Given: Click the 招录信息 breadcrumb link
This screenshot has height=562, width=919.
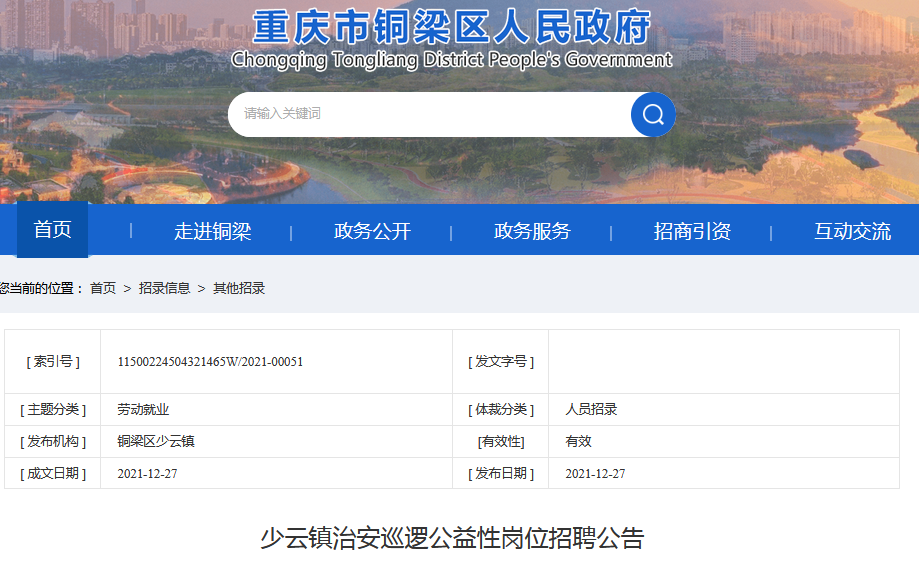Looking at the screenshot, I should coord(164,288).
